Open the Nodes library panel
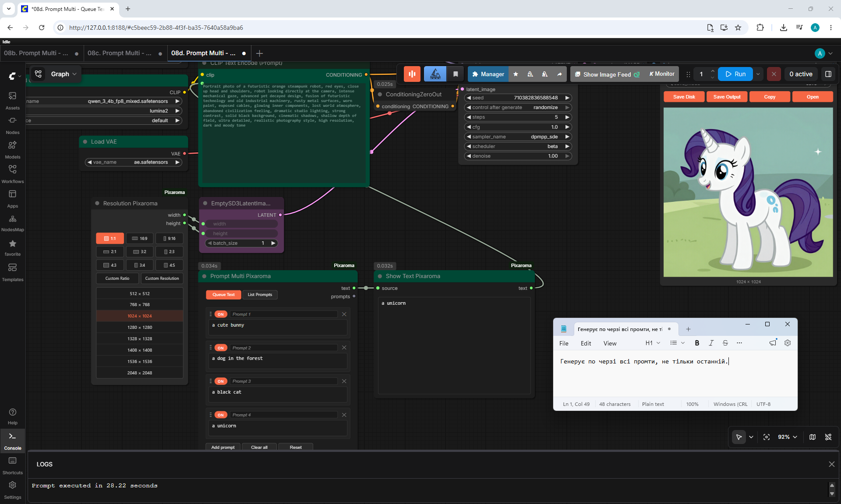This screenshot has height=504, width=841. [x=12, y=125]
